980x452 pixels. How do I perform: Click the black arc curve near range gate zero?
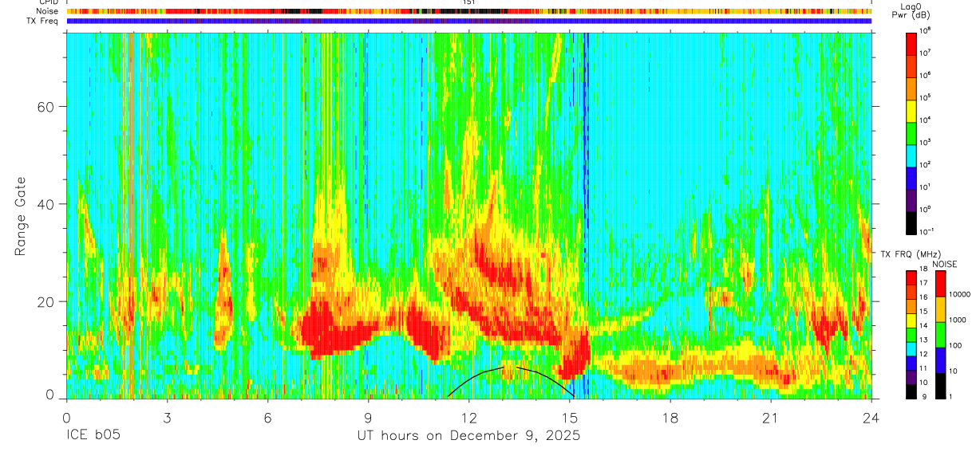tap(511, 381)
